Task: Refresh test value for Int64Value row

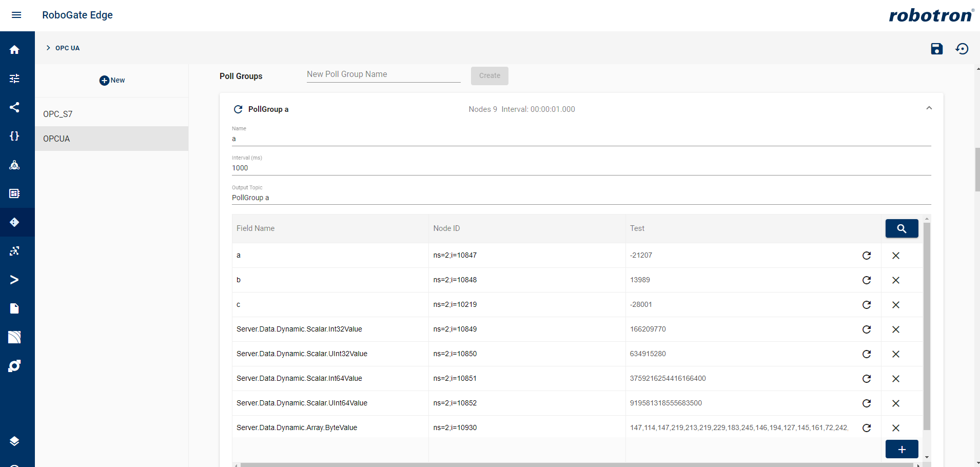Action: point(867,379)
